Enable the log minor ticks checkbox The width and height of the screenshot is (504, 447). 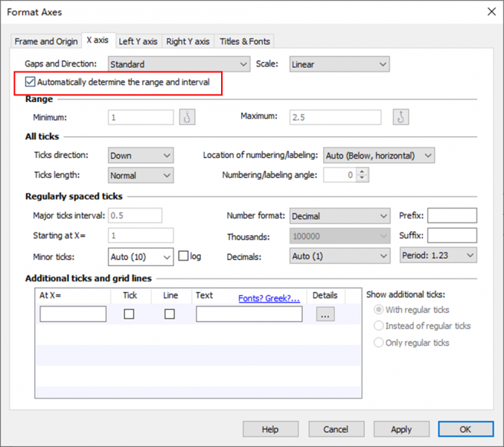(x=183, y=256)
